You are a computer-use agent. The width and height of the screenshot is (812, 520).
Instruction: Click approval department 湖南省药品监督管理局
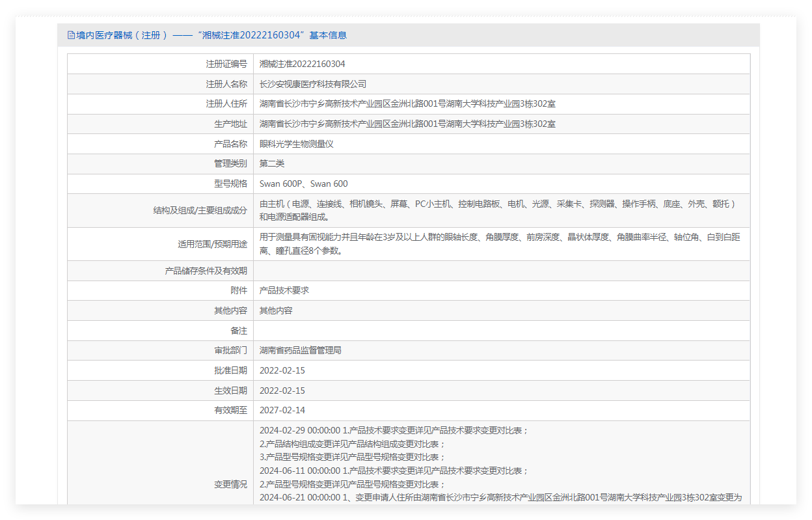tap(301, 350)
